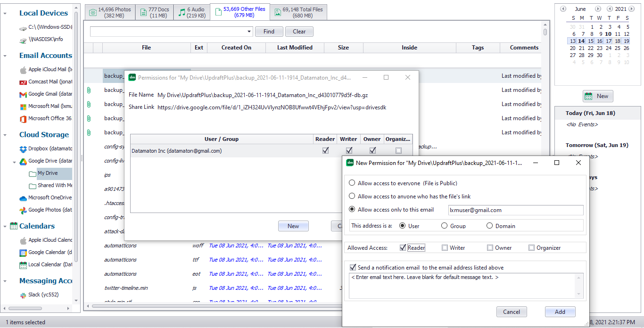Select the Domain radio button
The height and width of the screenshot is (328, 644).
(x=489, y=225)
